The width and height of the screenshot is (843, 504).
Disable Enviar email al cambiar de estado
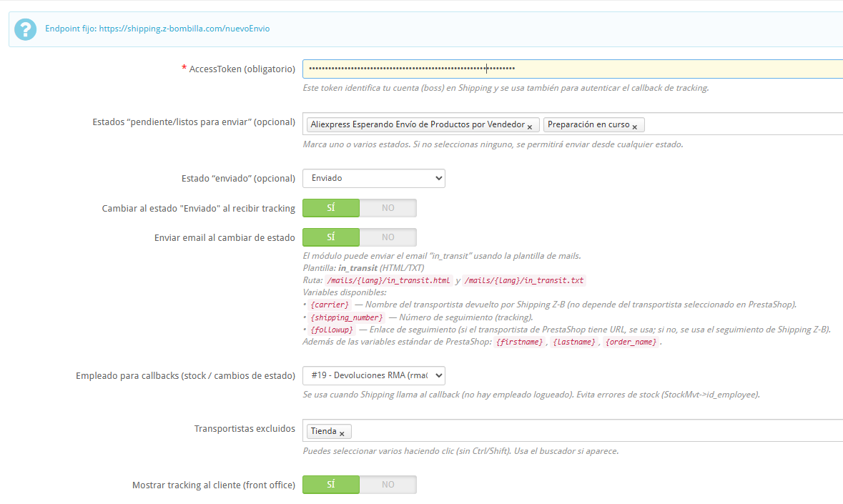point(388,237)
